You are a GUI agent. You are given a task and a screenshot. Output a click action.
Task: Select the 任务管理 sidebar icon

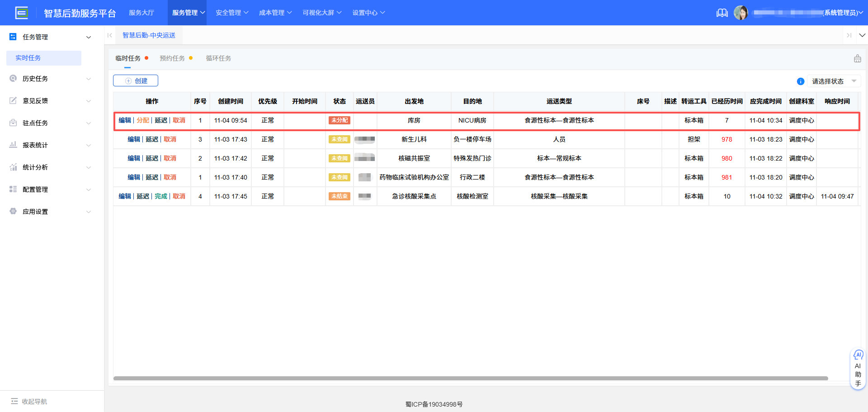[13, 37]
